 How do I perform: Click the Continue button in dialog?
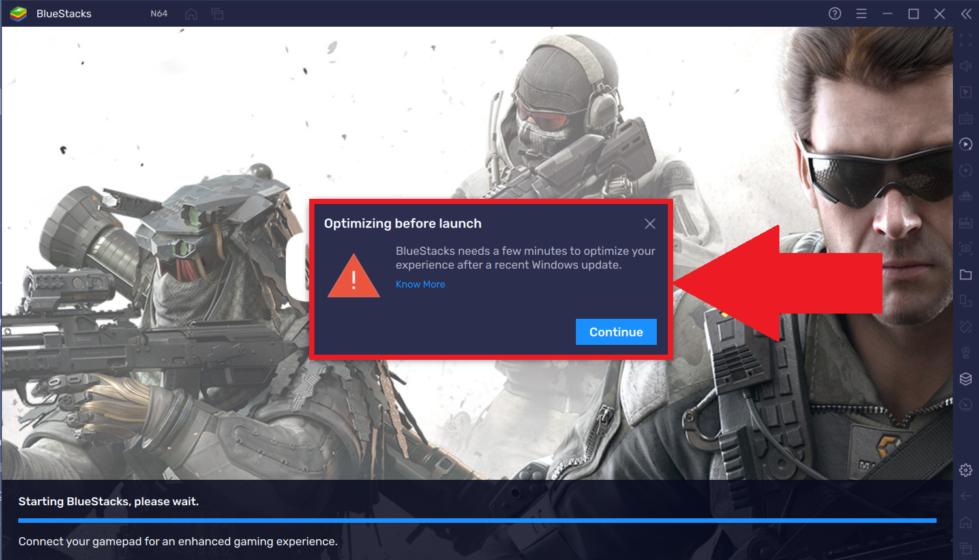616,332
